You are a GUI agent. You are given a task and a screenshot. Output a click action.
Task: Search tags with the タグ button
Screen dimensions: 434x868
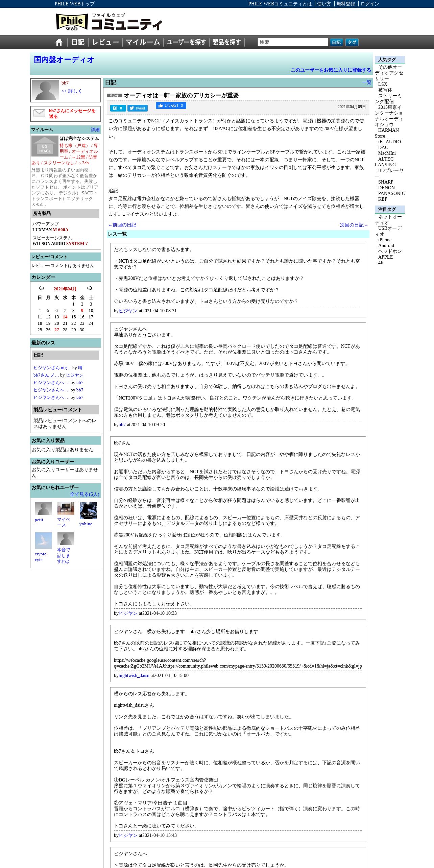352,42
